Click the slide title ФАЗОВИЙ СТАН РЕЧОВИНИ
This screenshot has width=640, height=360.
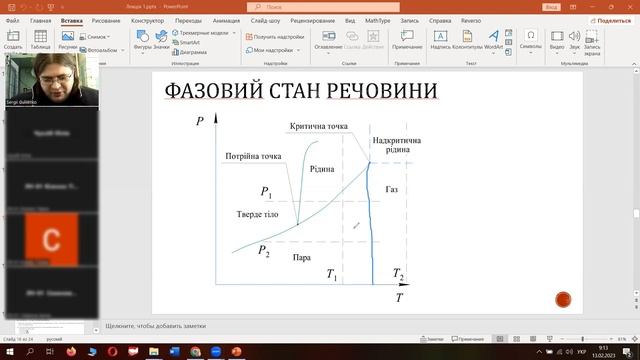tap(301, 91)
